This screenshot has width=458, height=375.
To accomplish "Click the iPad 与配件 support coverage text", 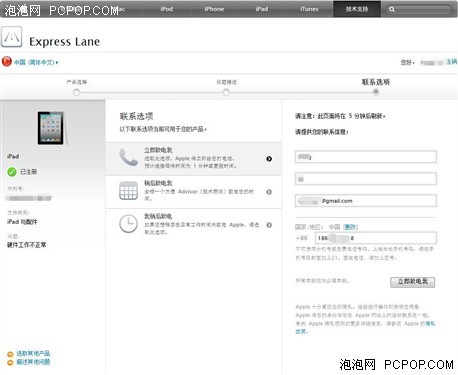I will [22, 222].
